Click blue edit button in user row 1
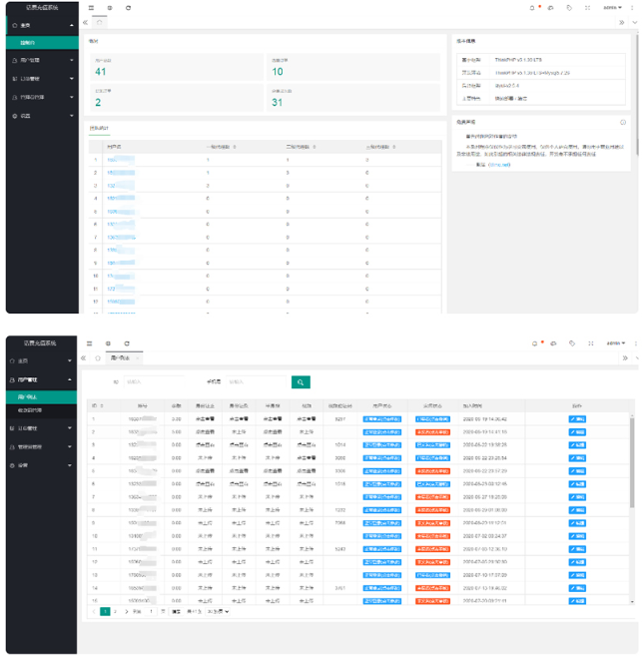The height and width of the screenshot is (658, 644). click(x=578, y=419)
